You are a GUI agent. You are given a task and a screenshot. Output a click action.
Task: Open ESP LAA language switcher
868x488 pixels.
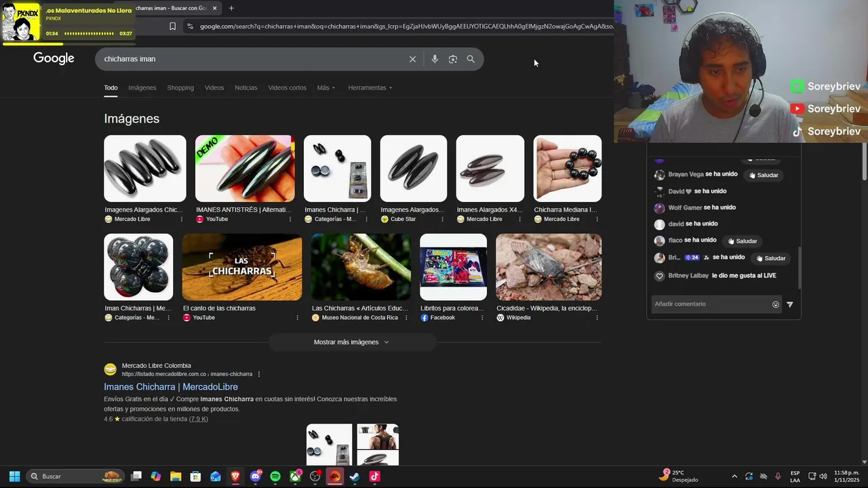[795, 476]
